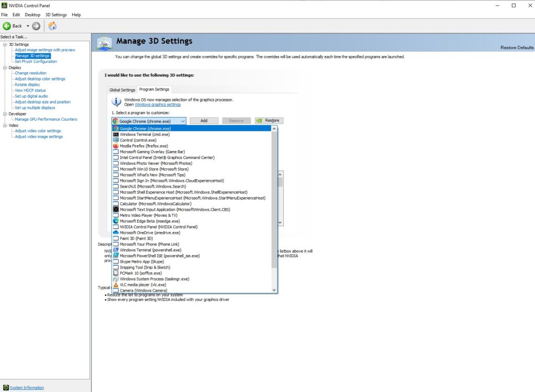This screenshot has height=392, width=535.
Task: Open System Information link
Action: [x=27, y=388]
